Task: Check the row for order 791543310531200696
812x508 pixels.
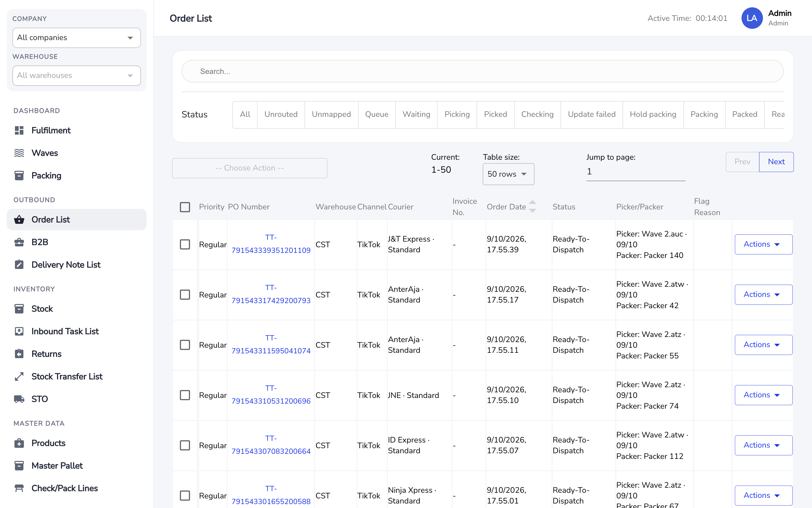Action: 185,395
